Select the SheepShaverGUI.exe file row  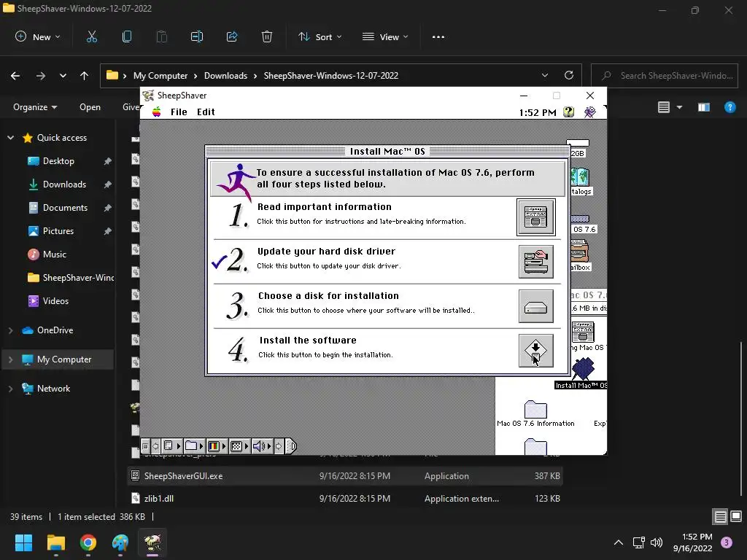(345, 475)
